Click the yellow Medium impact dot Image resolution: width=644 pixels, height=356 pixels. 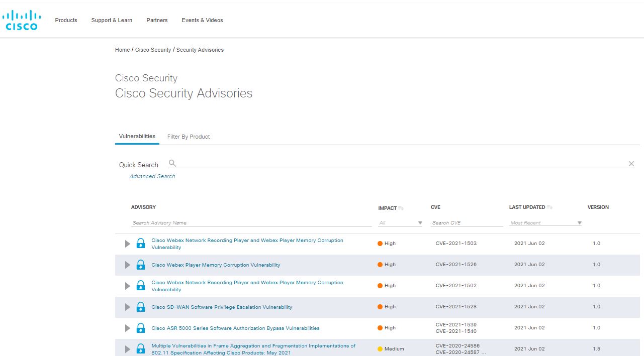tap(380, 349)
